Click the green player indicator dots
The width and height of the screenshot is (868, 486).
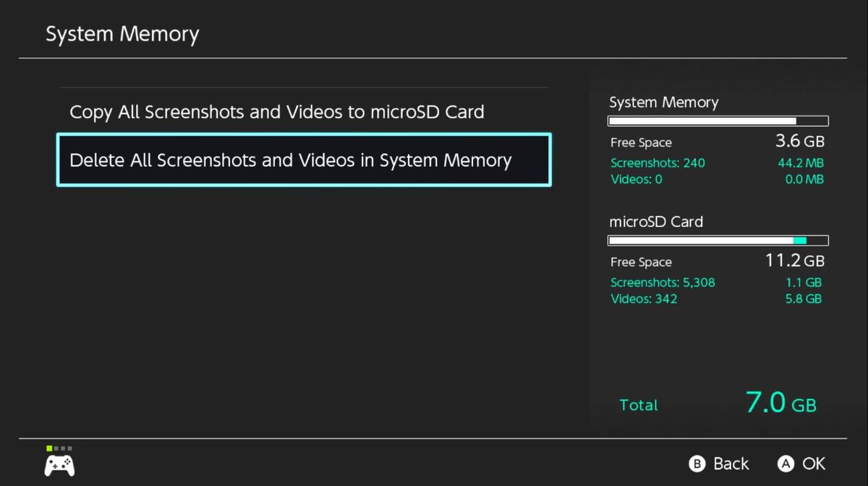[x=58, y=448]
